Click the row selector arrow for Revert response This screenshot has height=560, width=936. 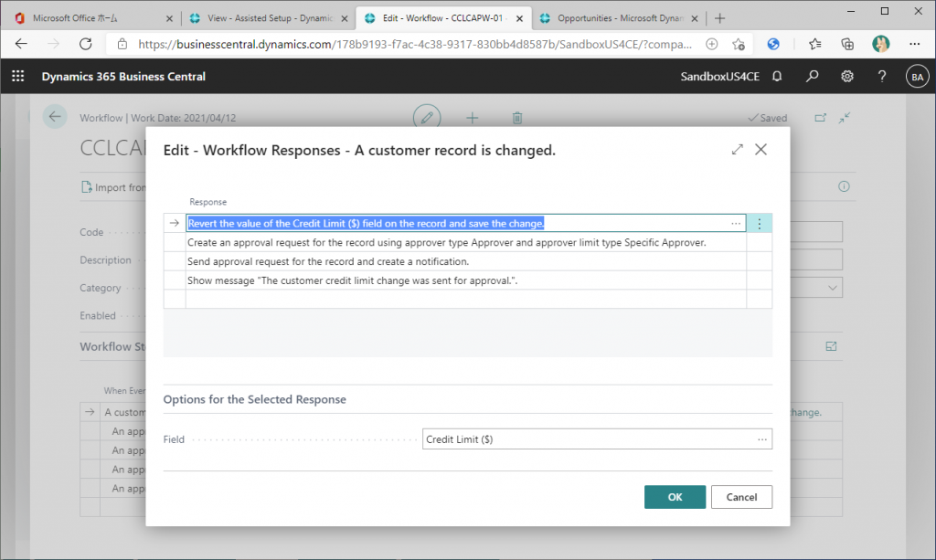click(175, 224)
